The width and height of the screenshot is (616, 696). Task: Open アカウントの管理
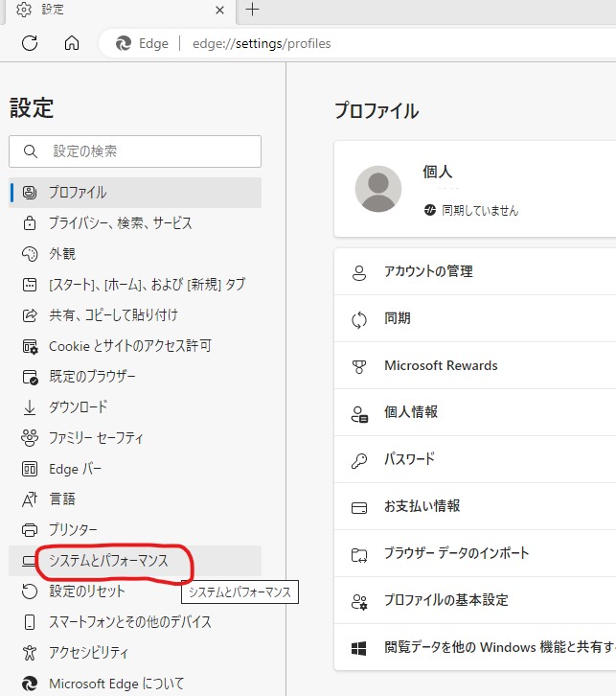(475, 271)
